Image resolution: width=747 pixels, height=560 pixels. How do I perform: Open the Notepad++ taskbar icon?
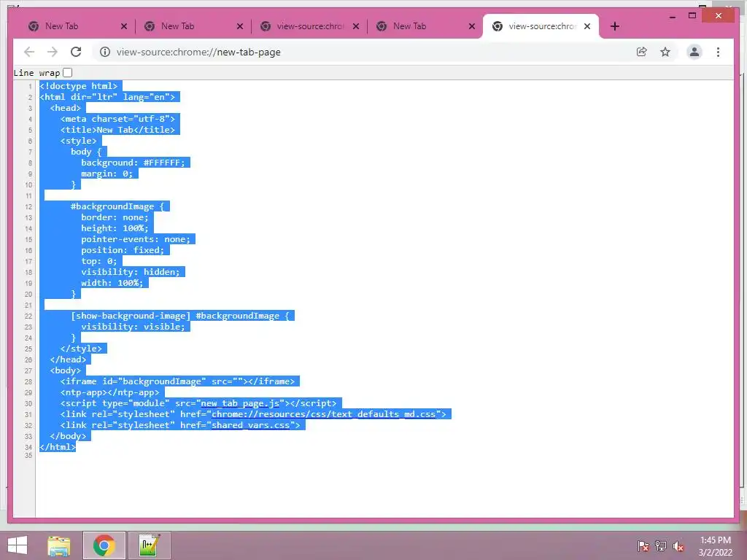(149, 545)
